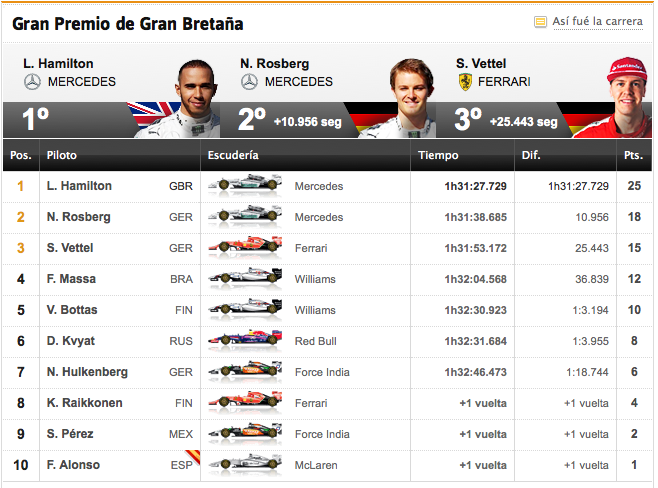This screenshot has height=488, width=658.
Task: Click the race summary note icon
Action: coord(540,21)
